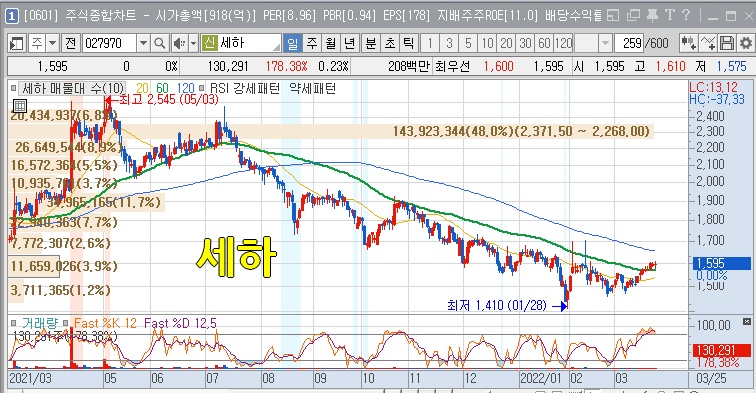Select the 월 monthly period tab

pos(331,43)
